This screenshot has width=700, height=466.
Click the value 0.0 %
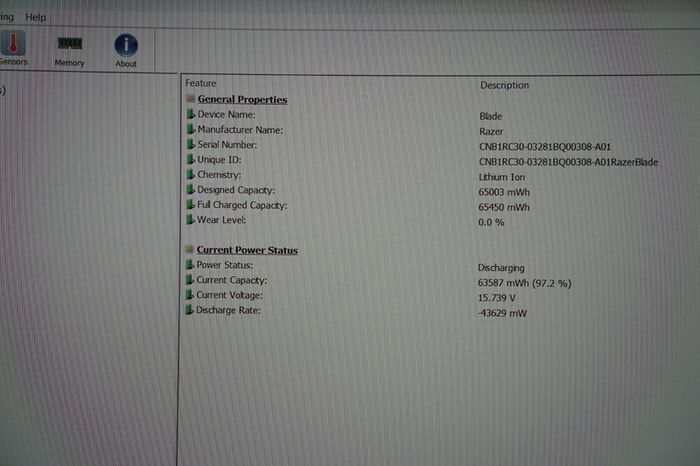click(x=491, y=222)
